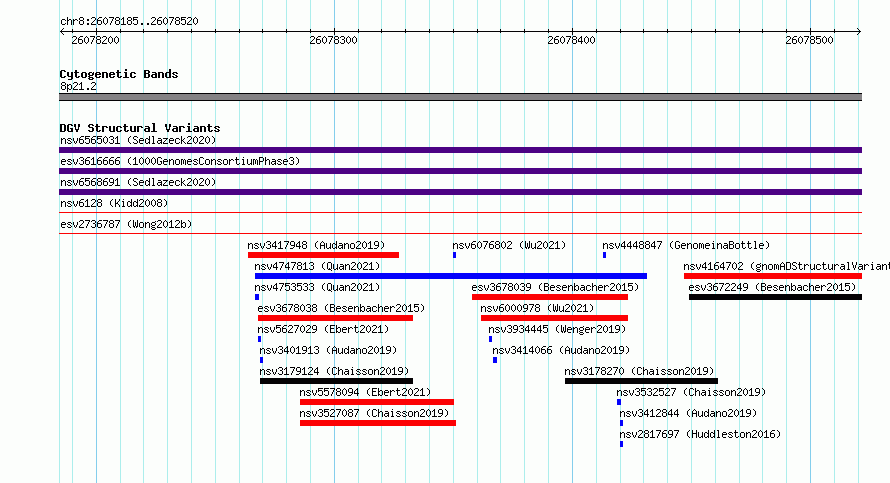Open nsv2817697 (Huddleston2016) variant
This screenshot has height=483, width=890.
click(700, 434)
